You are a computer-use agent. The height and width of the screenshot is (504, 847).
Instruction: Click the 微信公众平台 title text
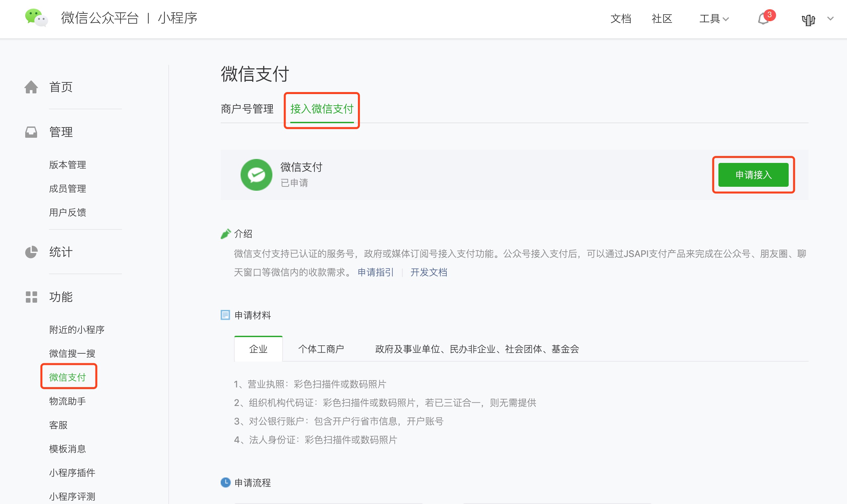pyautogui.click(x=100, y=18)
